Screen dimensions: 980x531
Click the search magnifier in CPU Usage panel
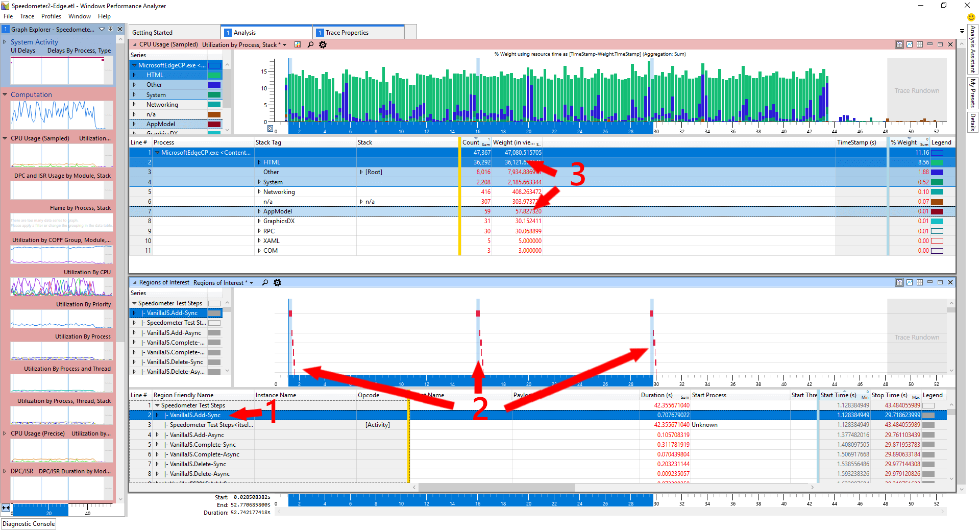tap(310, 45)
